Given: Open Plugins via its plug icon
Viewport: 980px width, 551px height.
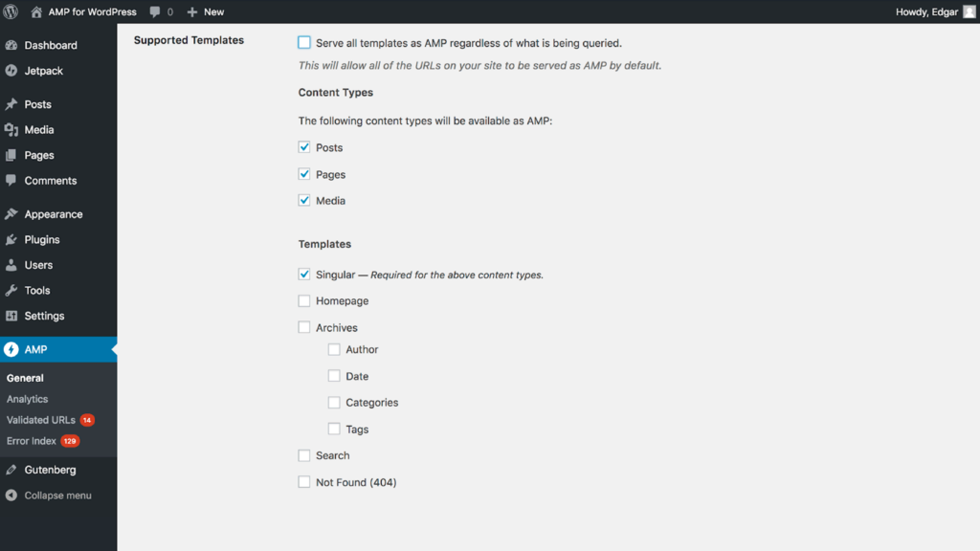Looking at the screenshot, I should click(x=11, y=240).
